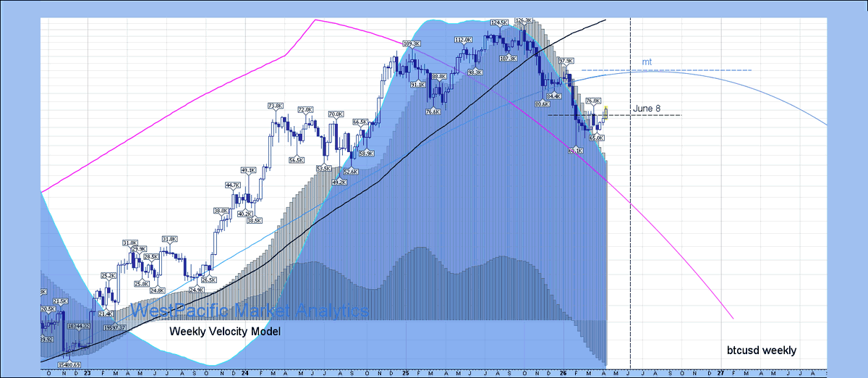Click the 25.2K price label
The width and height of the screenshot is (868, 378).
(108, 275)
